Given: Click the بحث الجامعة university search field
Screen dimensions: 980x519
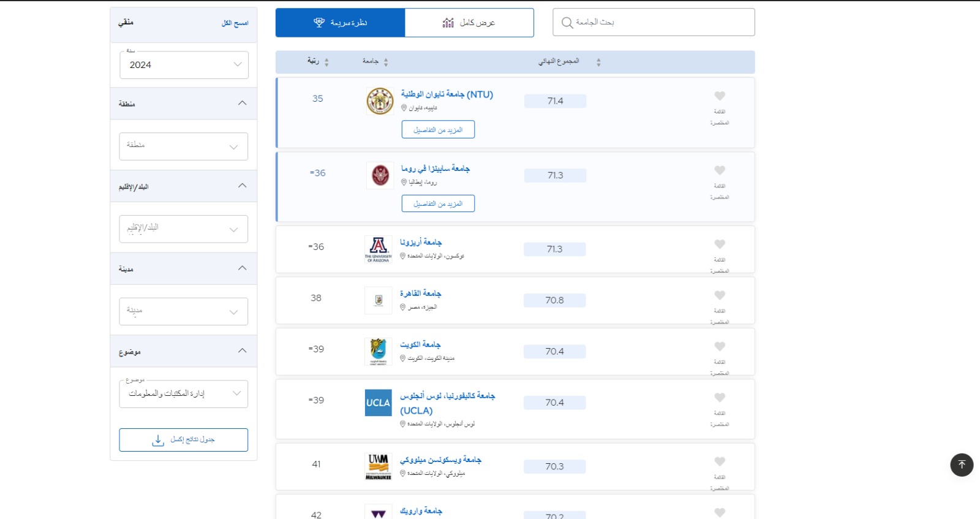Looking at the screenshot, I should coord(654,23).
